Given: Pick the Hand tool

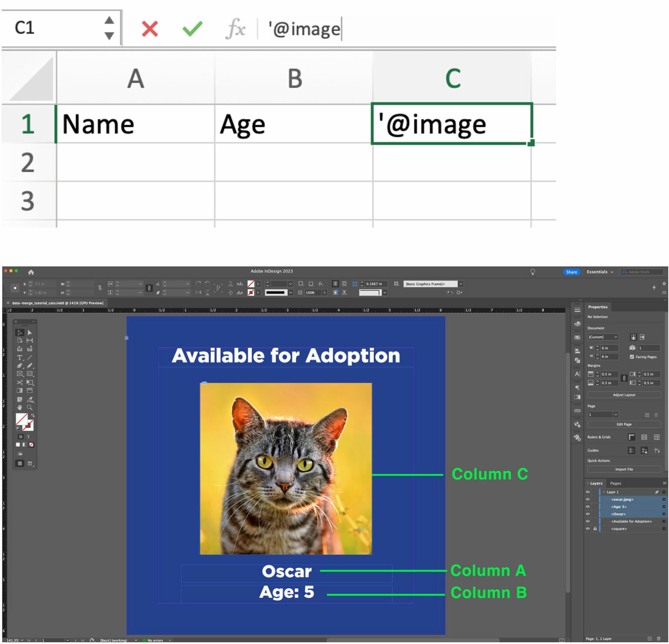Looking at the screenshot, I should click(x=20, y=408).
